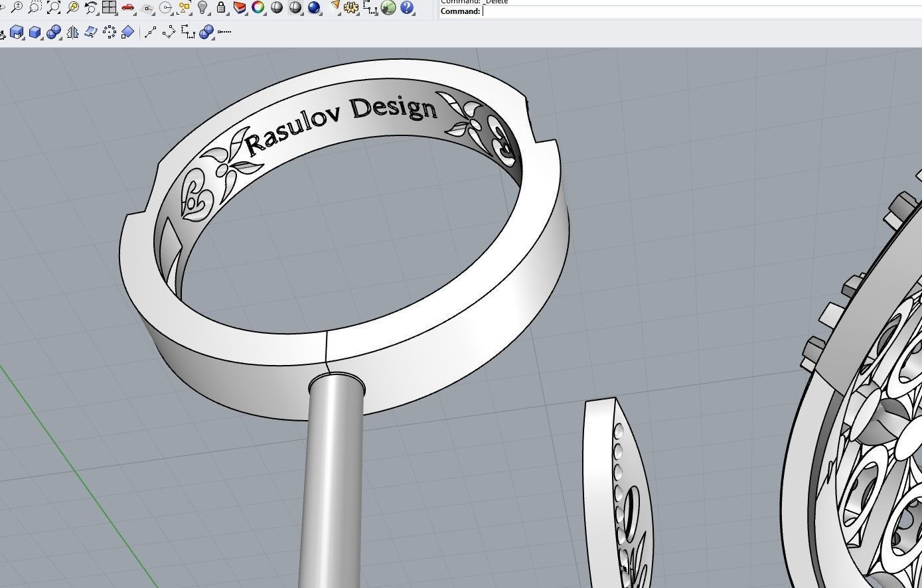Select the ornate filigree ring at right
The image size is (922, 588).
click(853, 398)
